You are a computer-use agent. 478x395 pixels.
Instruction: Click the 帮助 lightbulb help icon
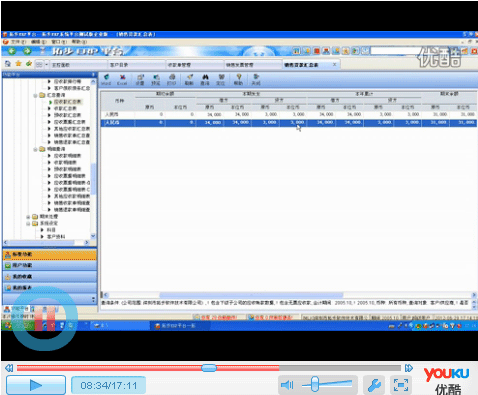coord(238,80)
